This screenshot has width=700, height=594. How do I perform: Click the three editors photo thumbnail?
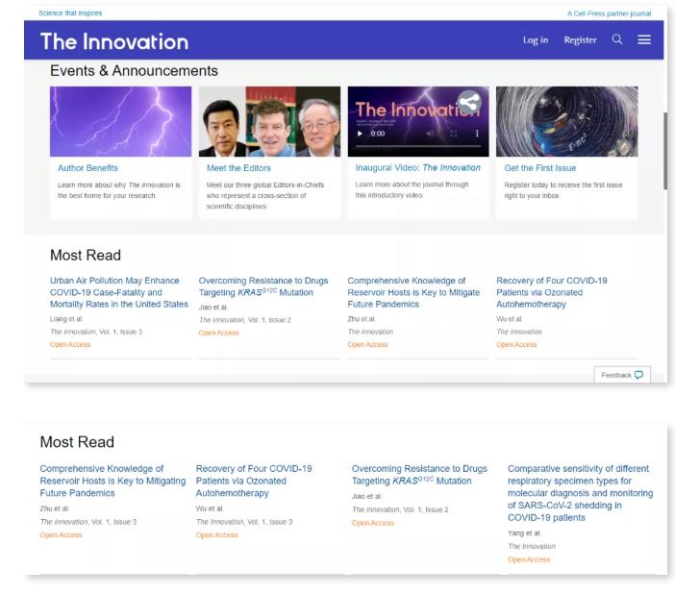click(x=269, y=121)
